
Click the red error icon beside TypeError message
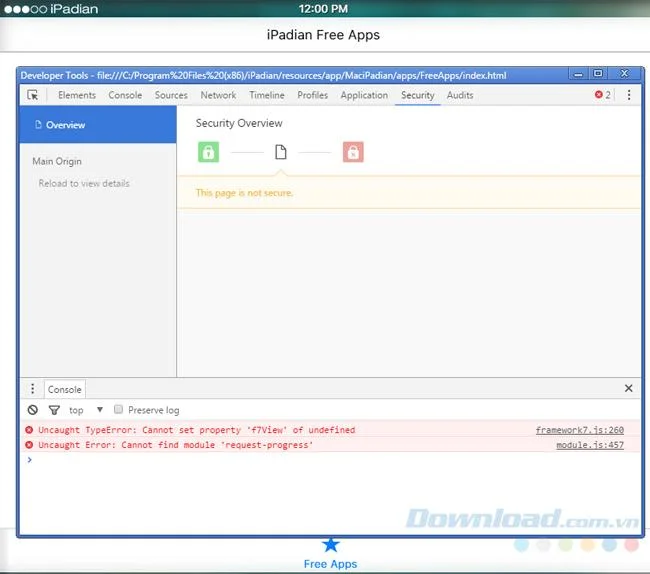pyautogui.click(x=29, y=430)
